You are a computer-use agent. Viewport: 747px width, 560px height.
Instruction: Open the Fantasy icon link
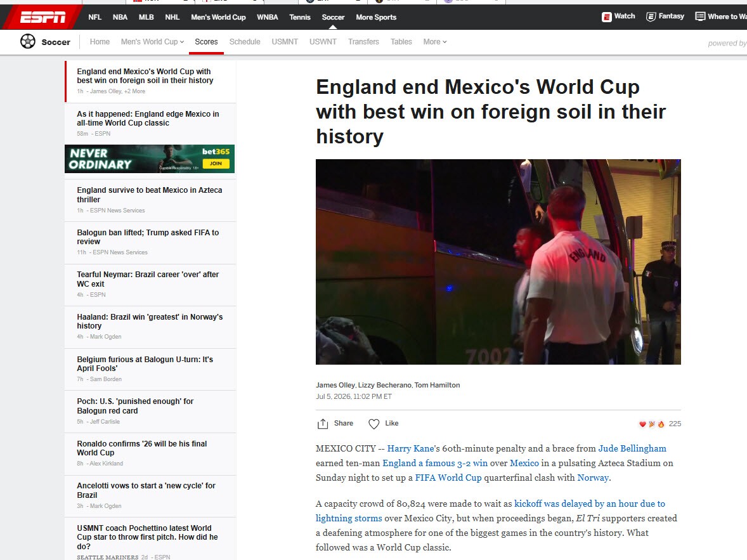click(651, 16)
